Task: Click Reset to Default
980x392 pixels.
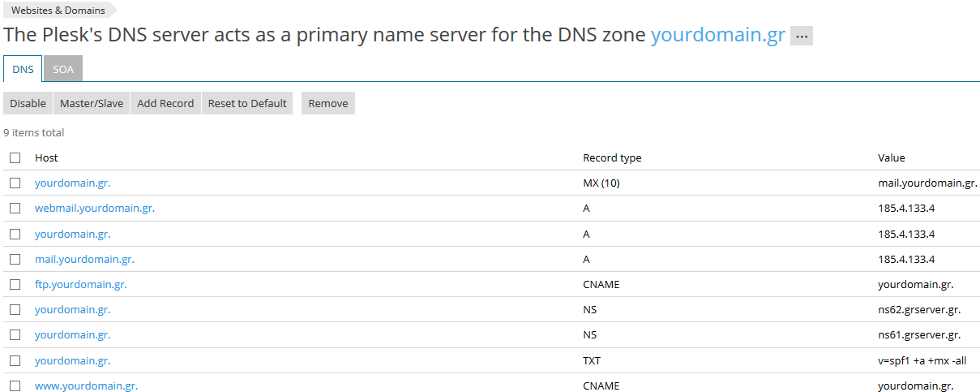Action: (x=247, y=103)
